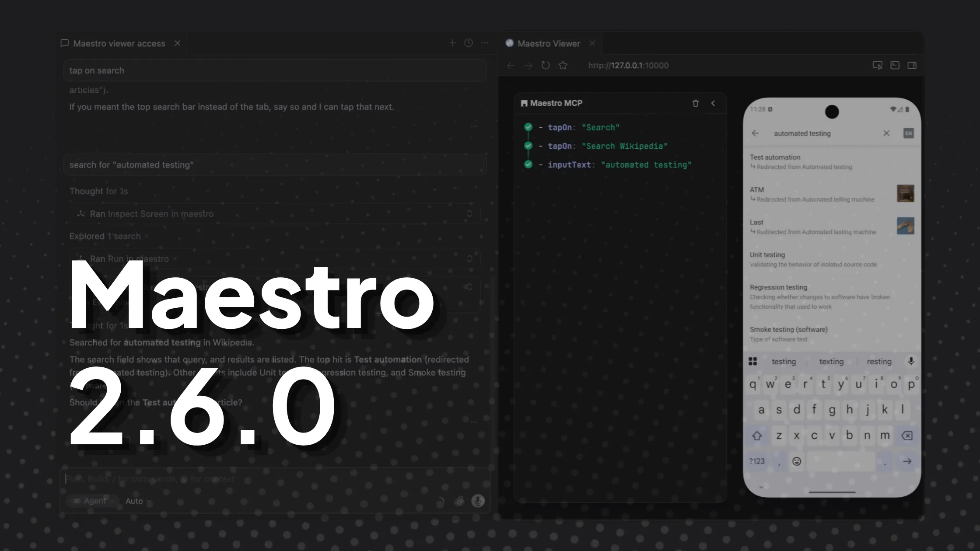Tap the EN language button in phone
980x551 pixels.
(909, 133)
